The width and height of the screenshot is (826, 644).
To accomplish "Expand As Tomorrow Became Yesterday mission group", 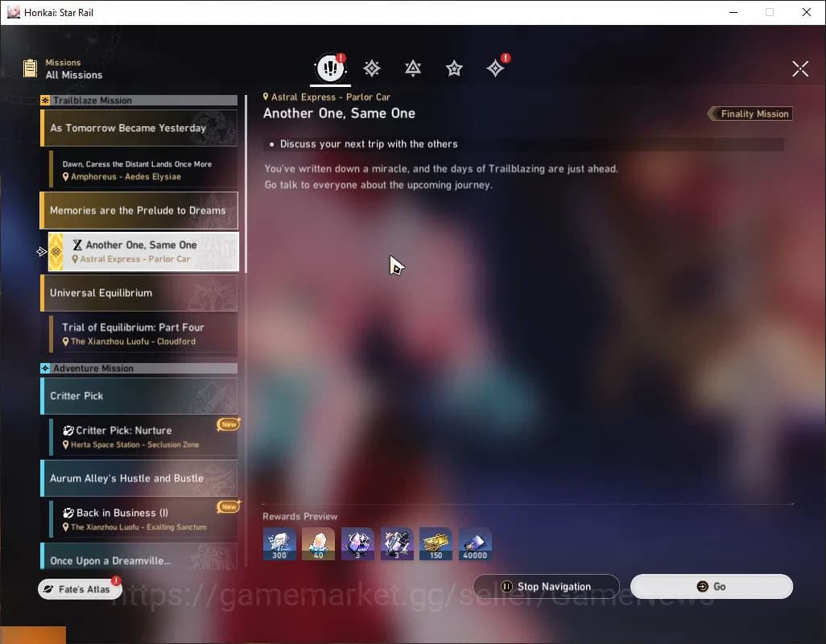I will (139, 128).
